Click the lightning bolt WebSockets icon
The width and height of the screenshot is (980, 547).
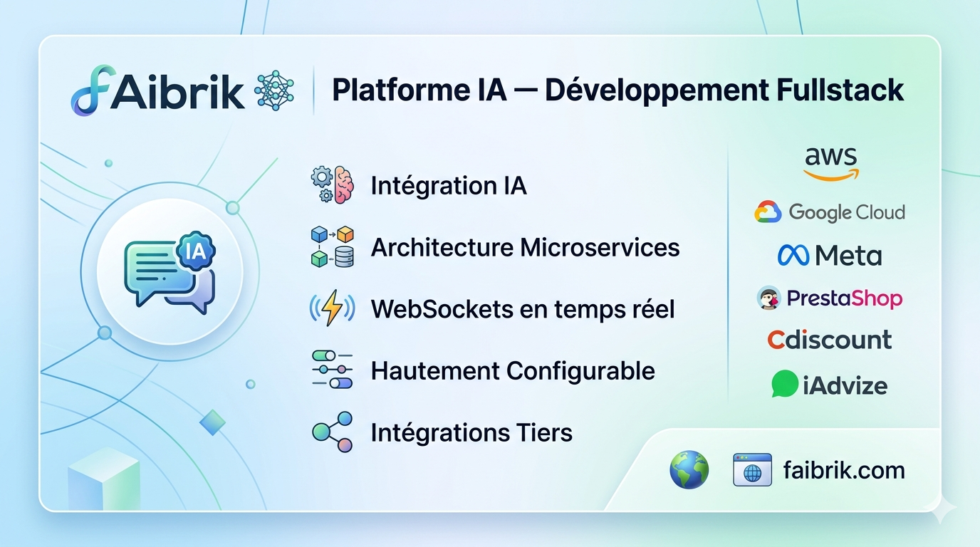(x=332, y=308)
